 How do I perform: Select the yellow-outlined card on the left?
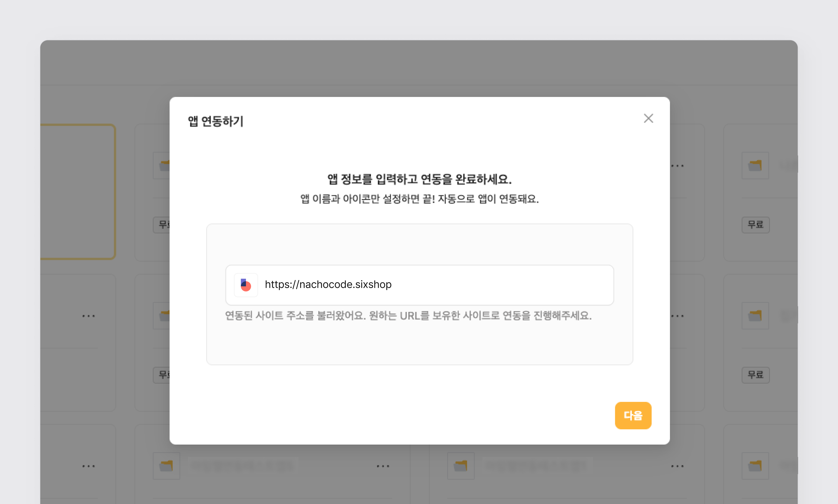(x=77, y=192)
